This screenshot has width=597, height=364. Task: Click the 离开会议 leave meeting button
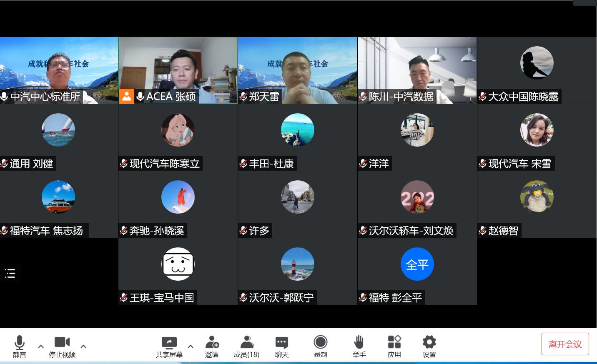pos(565,344)
